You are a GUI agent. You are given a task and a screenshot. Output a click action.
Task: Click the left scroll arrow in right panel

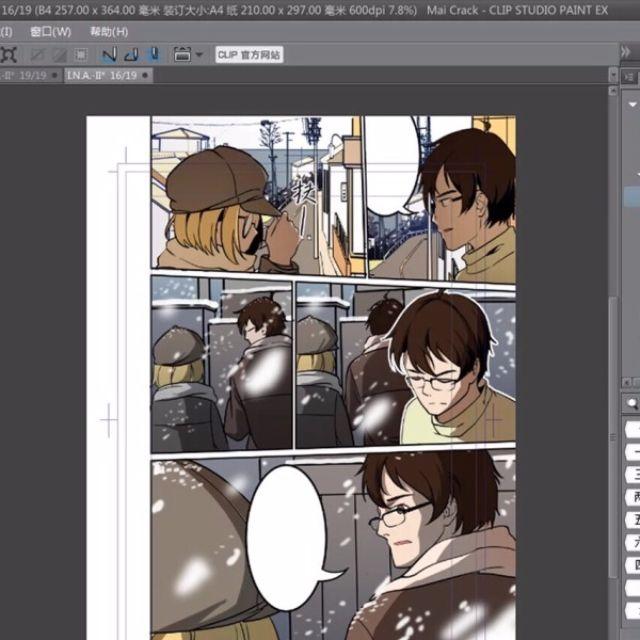[627, 382]
